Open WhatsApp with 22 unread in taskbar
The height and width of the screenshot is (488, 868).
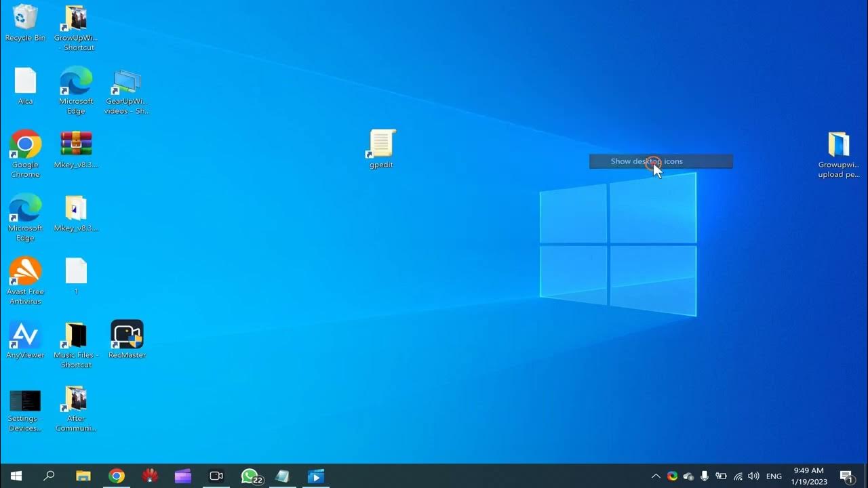point(251,476)
